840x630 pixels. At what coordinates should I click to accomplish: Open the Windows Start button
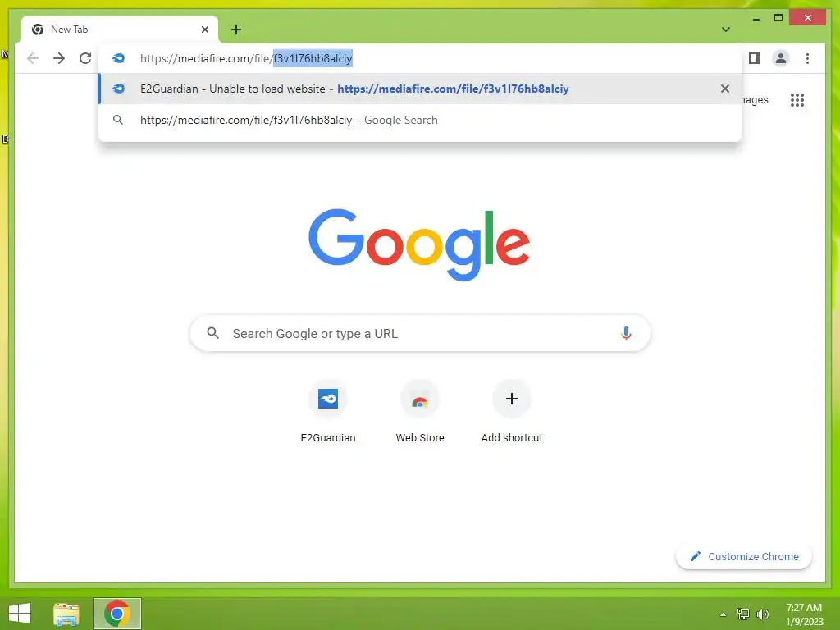point(20,614)
